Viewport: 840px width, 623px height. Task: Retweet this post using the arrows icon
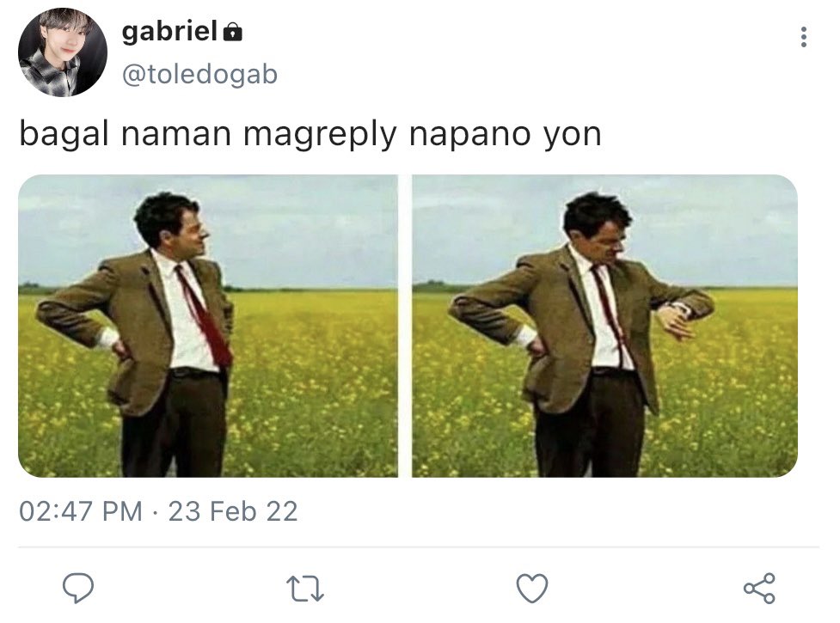(x=305, y=589)
